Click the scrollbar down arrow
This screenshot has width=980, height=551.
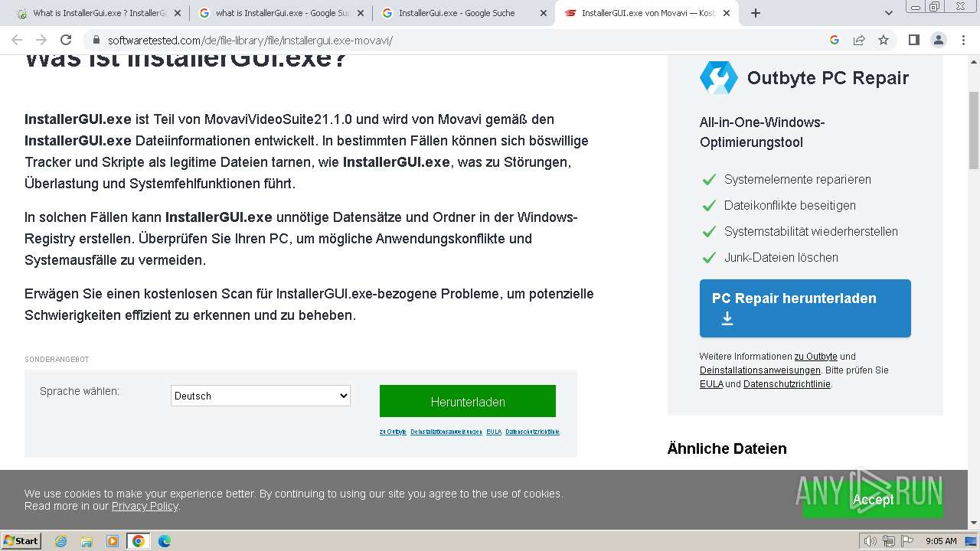(x=974, y=523)
